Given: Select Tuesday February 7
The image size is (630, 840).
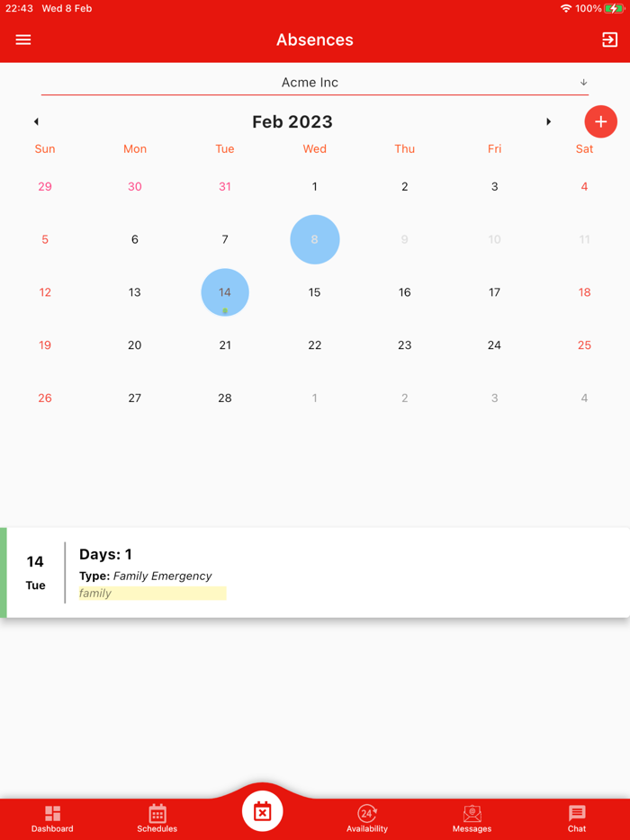Looking at the screenshot, I should pos(225,239).
